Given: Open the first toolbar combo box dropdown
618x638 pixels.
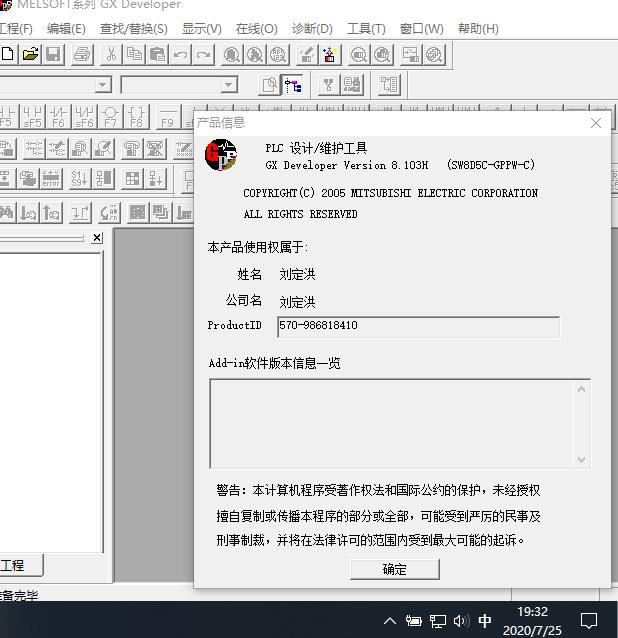Looking at the screenshot, I should coord(102,85).
